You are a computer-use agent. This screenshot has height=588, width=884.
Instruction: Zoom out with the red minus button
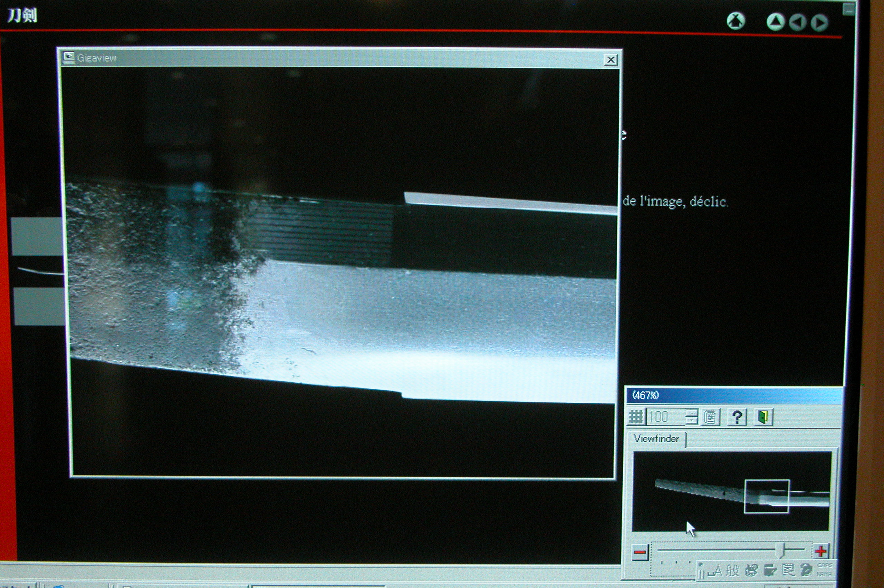tap(640, 552)
